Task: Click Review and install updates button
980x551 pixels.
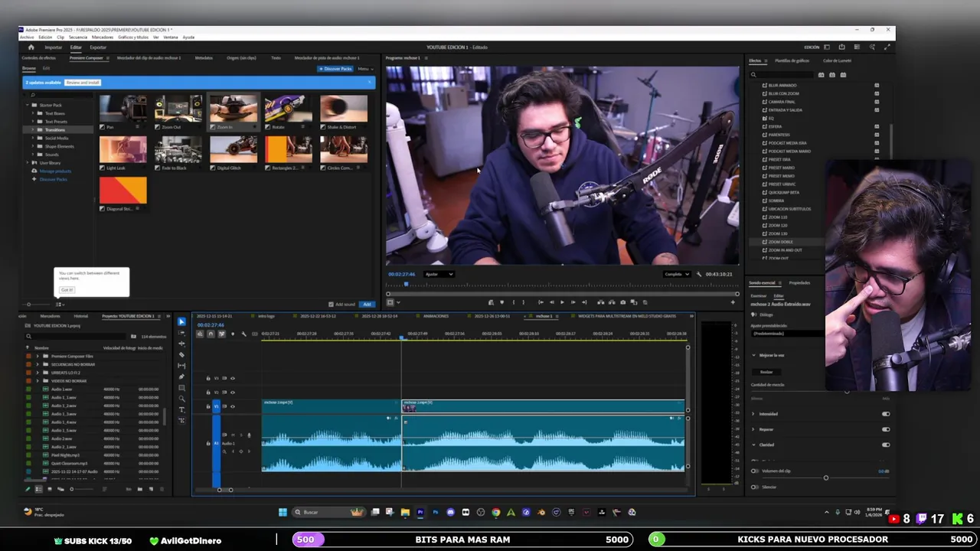Action: (83, 83)
